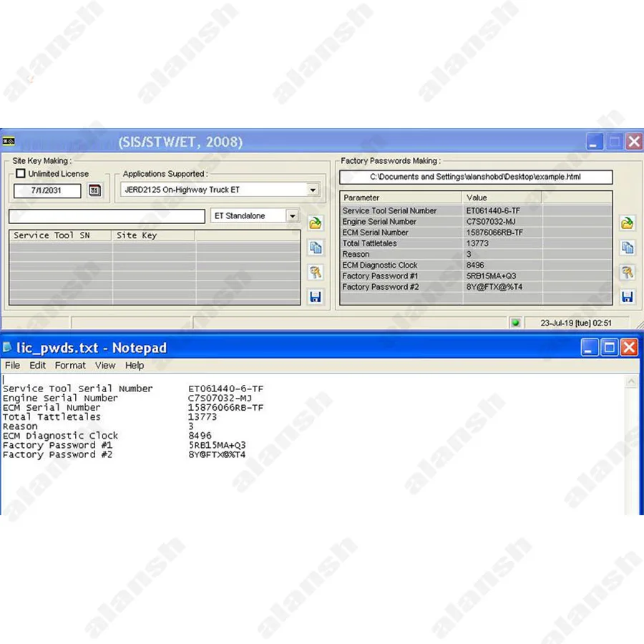
Task: Minimize the Notepad window
Action: (590, 348)
